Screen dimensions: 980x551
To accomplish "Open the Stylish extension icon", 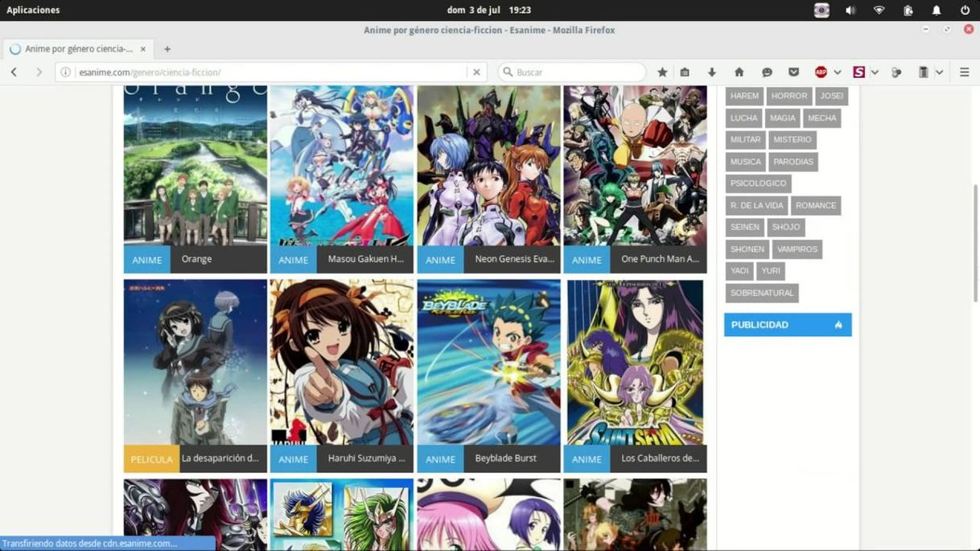I will tap(860, 72).
